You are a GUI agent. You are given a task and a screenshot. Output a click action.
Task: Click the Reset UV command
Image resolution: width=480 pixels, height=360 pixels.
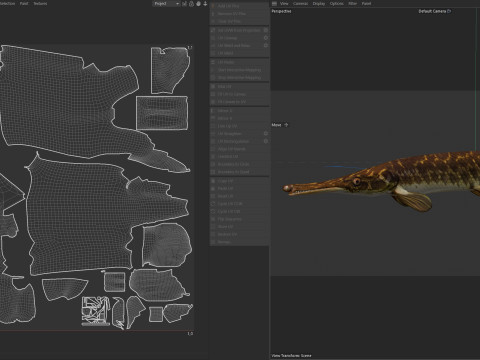[x=239, y=196]
